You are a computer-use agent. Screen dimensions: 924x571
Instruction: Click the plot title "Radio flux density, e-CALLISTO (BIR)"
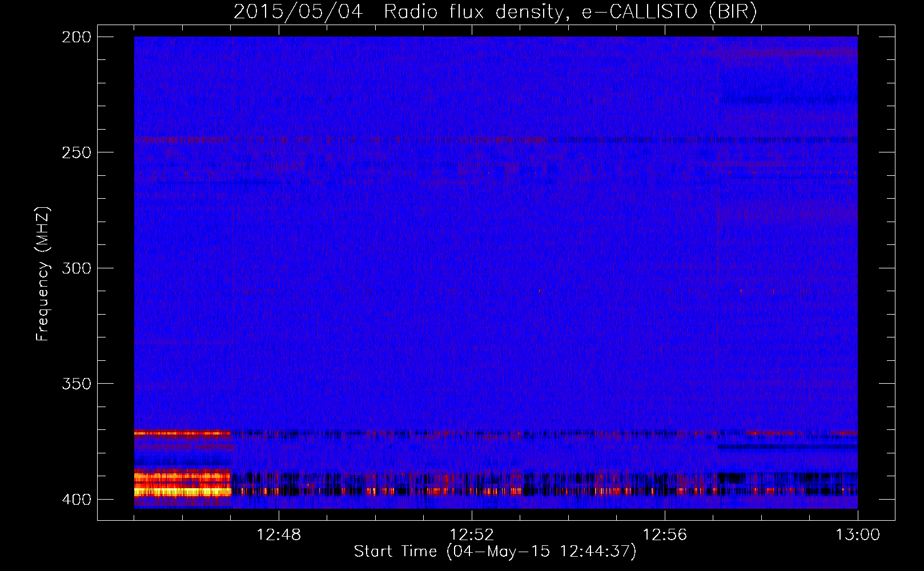tap(571, 12)
